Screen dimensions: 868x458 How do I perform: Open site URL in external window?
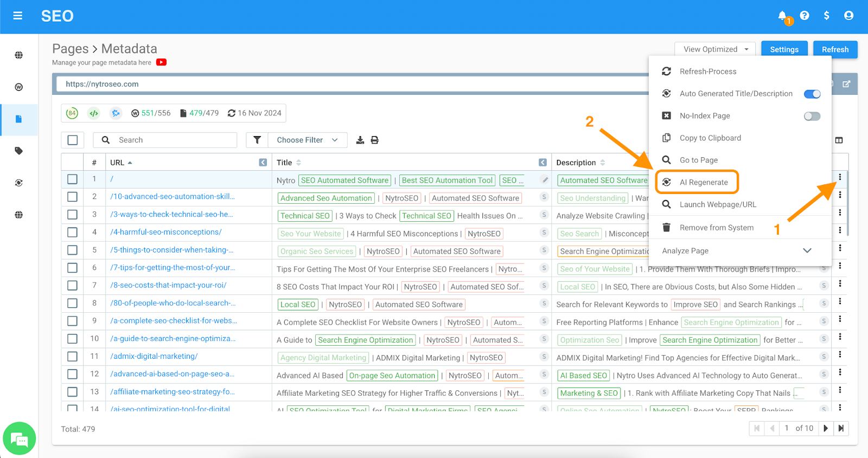[x=846, y=84]
